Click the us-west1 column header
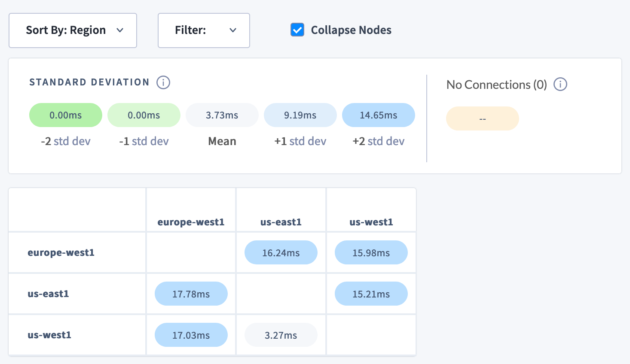The image size is (630, 364). (x=371, y=222)
